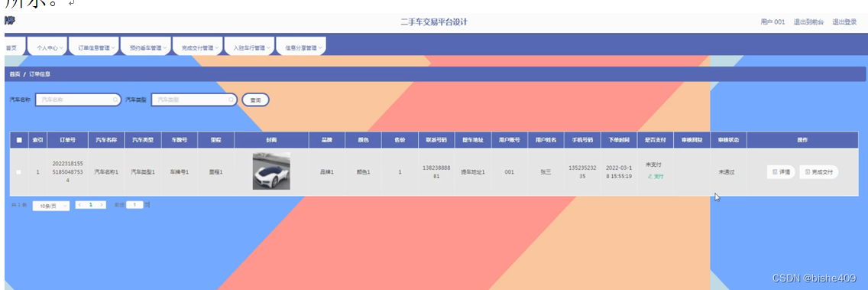Viewport: 868px width, 290px height.
Task: Click the 二手车交易平台设计 page title
Action: coord(434,22)
